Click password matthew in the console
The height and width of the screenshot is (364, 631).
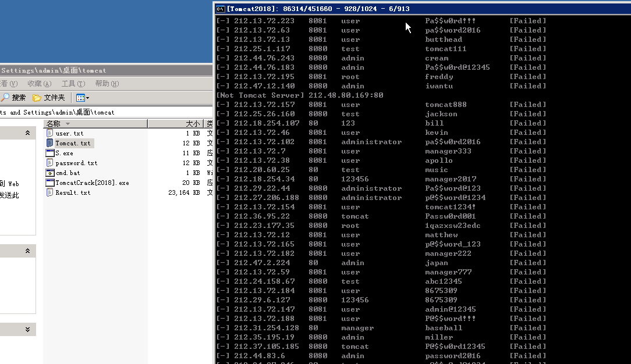click(441, 235)
